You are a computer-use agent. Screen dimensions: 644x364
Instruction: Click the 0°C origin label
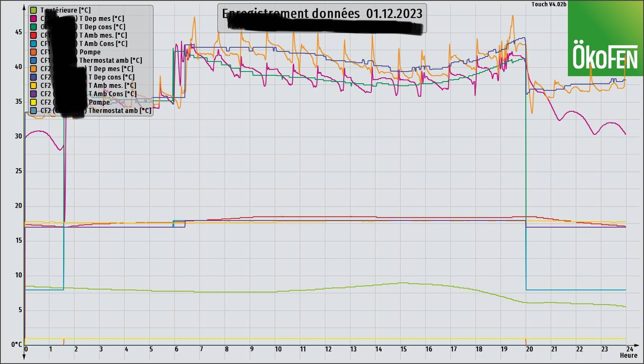click(17, 344)
